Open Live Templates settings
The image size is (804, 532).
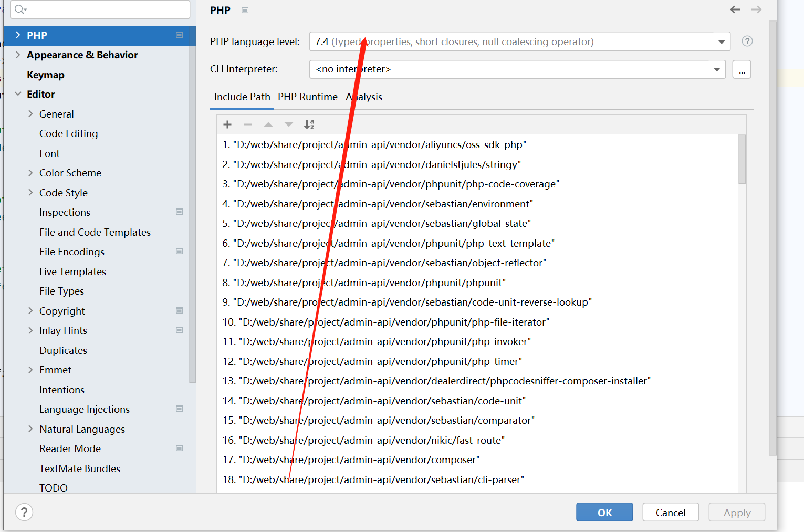pos(73,272)
